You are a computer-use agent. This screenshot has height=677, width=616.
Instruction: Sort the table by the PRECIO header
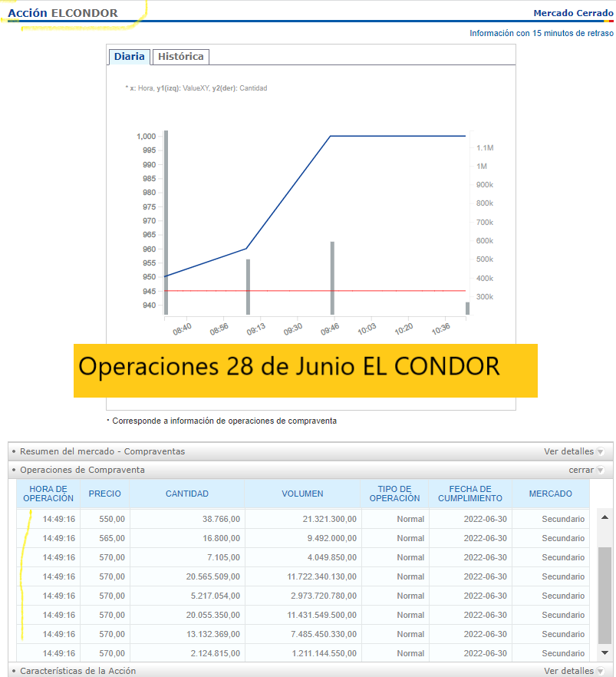pyautogui.click(x=104, y=494)
